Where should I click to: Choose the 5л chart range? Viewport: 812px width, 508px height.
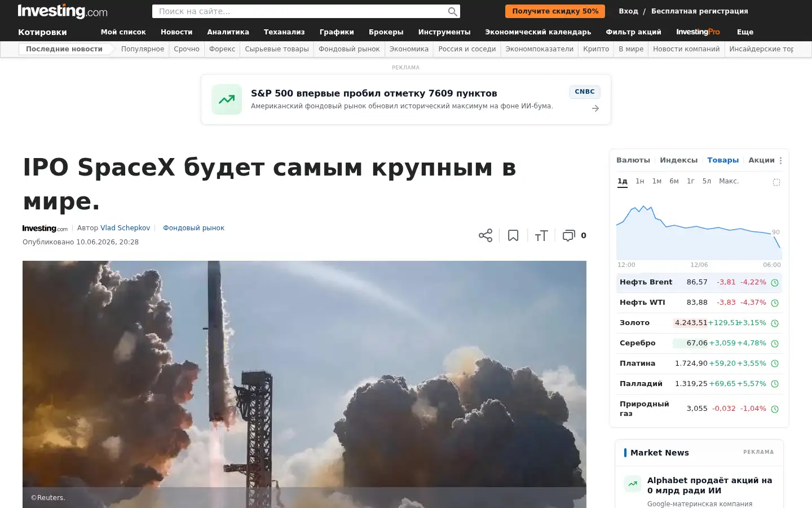pos(707,181)
